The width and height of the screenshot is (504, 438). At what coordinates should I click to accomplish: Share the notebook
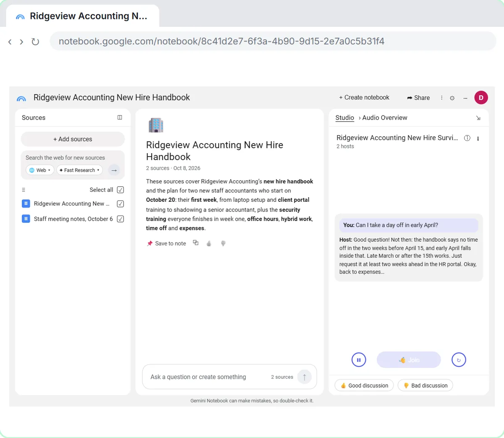418,98
